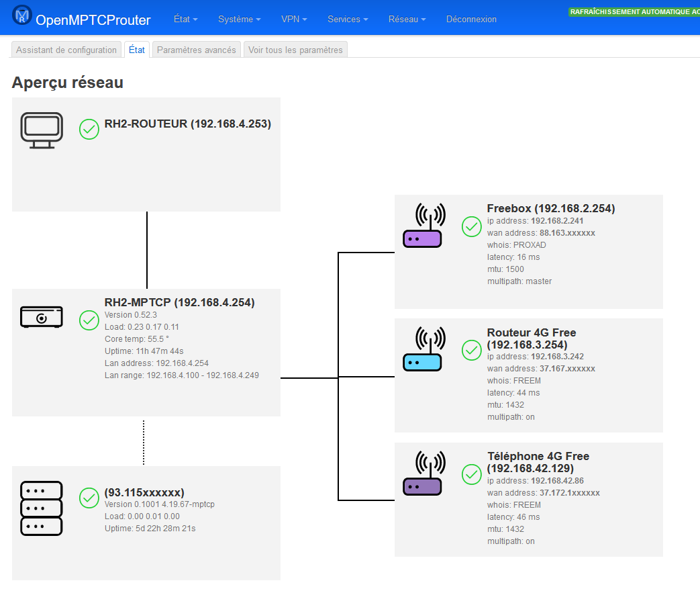Viewport: 700px width, 589px height.
Task: Click the blue Routeur 4G Free icon
Action: pos(422,349)
